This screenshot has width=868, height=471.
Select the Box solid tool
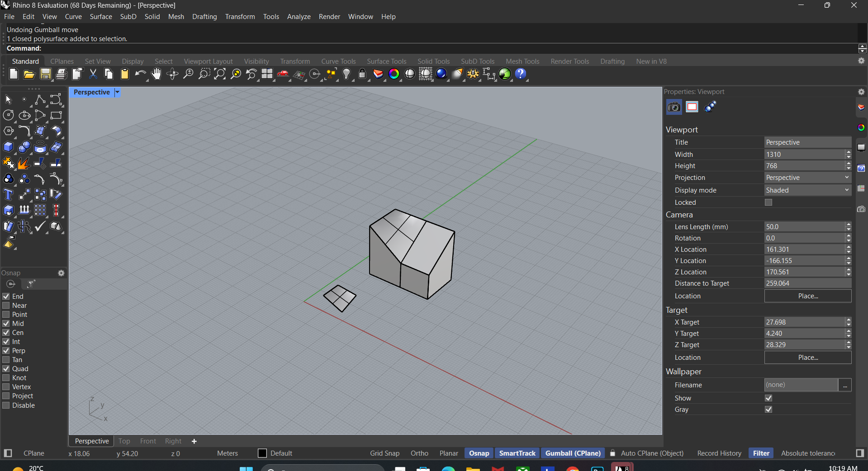point(8,147)
